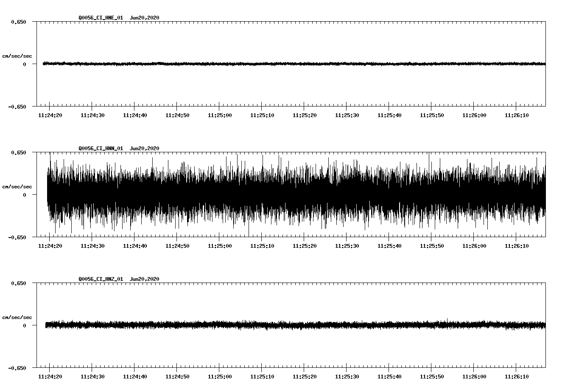The height and width of the screenshot is (392, 576).
Task: Click 11:25:00 time label under HNN plot
Action: click(x=220, y=246)
